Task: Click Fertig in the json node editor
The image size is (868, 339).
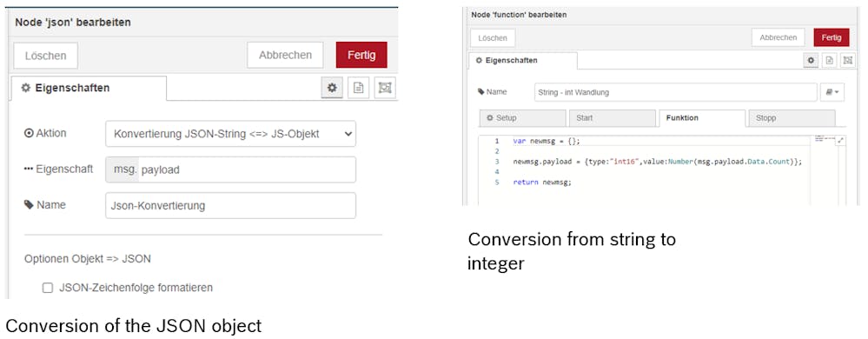Action: click(x=361, y=56)
